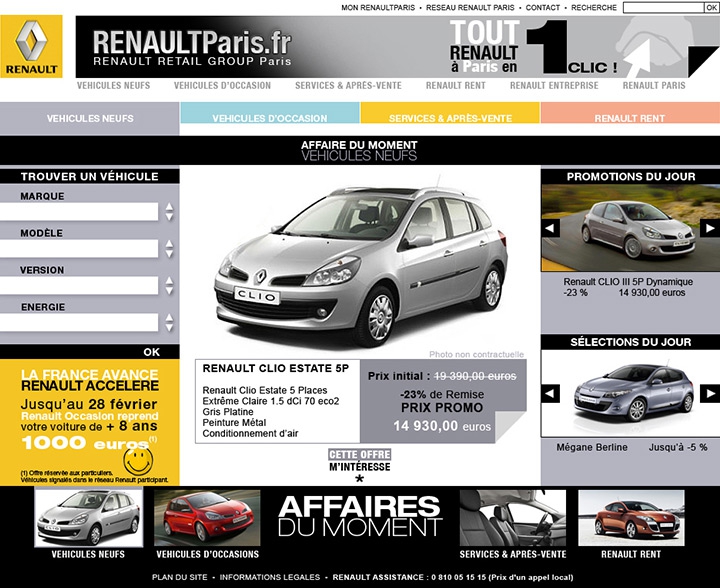Click bottom Véhicules d'Occasions caption
The image size is (720, 588).
point(208,554)
